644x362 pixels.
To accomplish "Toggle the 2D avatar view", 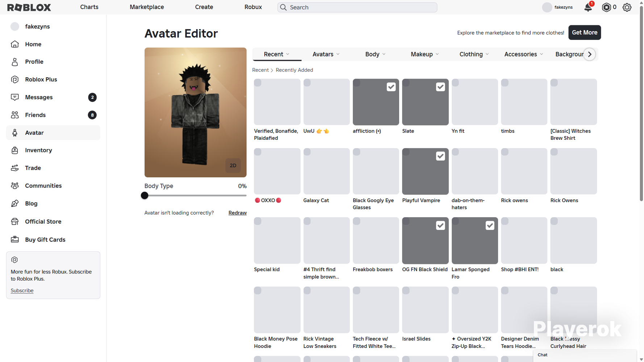I will point(233,165).
